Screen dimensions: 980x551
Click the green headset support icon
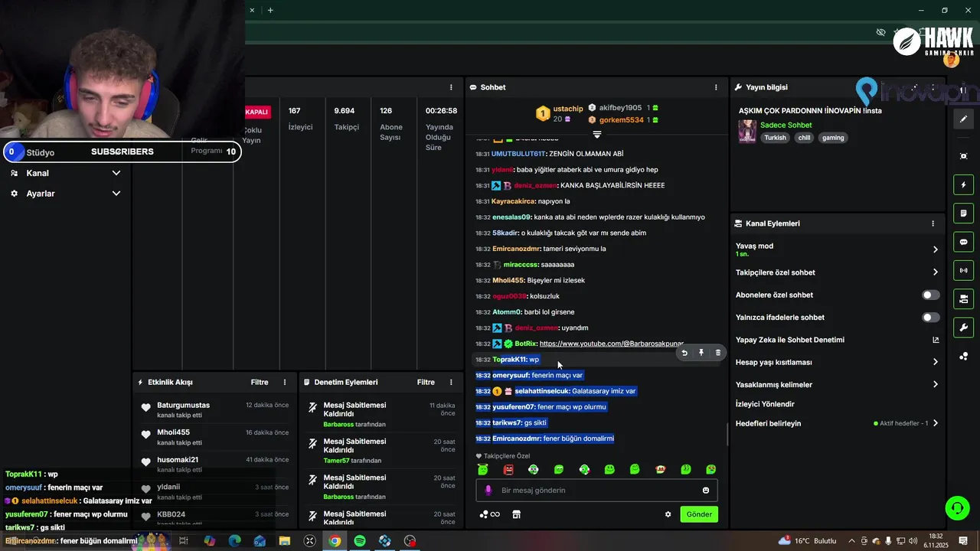pos(956,507)
